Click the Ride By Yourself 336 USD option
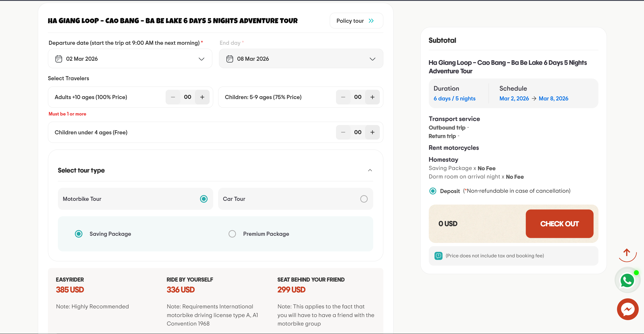The image size is (644, 334). (181, 289)
